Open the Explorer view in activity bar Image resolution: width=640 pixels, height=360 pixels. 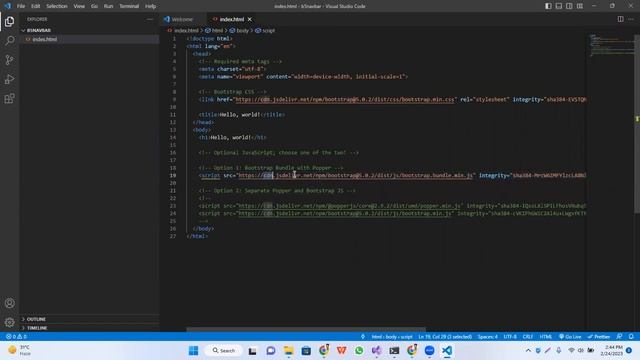[9, 21]
